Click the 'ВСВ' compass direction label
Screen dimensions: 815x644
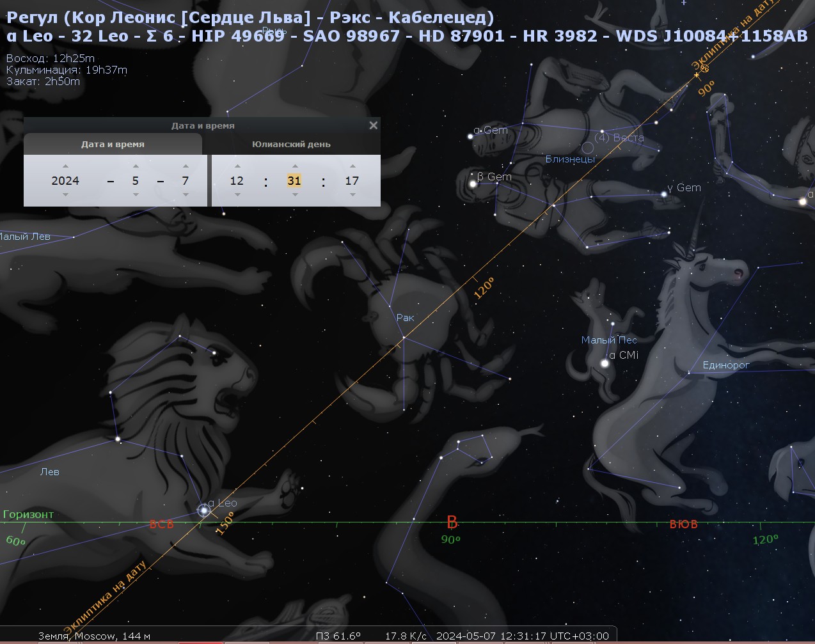161,524
